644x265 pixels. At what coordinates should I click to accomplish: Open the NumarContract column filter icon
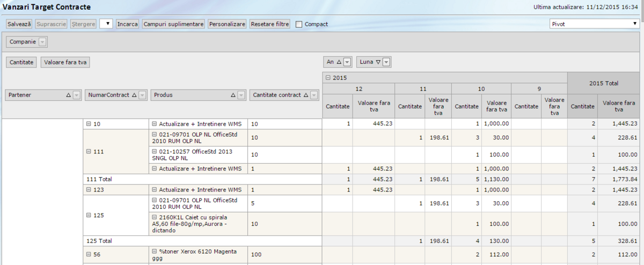142,95
